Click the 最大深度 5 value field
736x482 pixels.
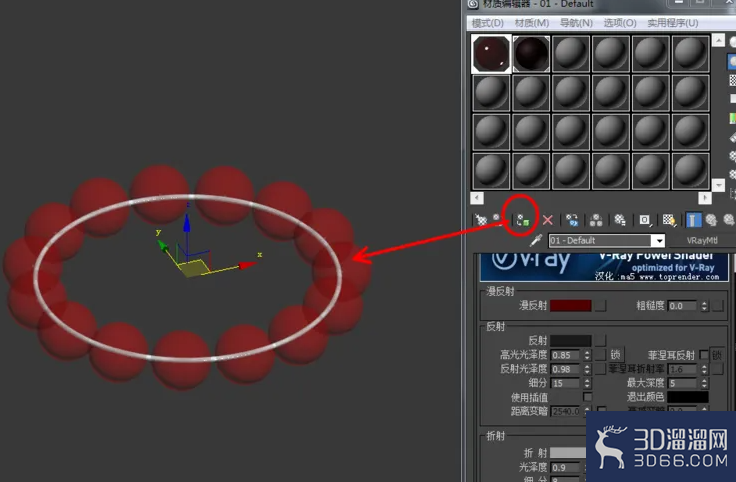(x=683, y=383)
